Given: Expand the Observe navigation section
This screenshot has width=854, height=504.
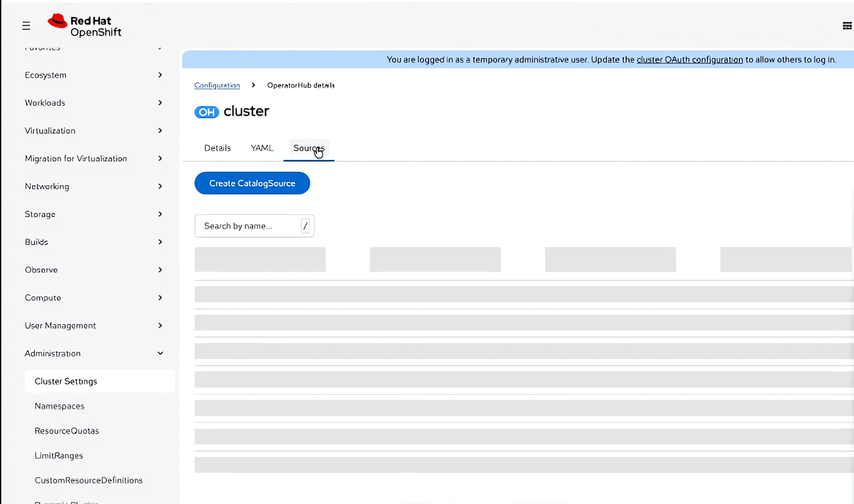Looking at the screenshot, I should pos(94,269).
